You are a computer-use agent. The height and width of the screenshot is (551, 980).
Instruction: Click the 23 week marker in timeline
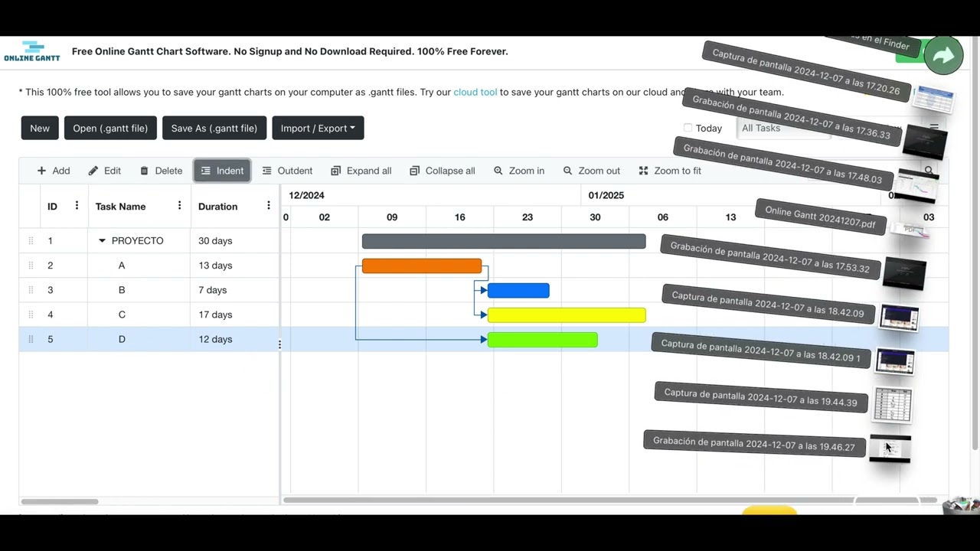(x=528, y=217)
